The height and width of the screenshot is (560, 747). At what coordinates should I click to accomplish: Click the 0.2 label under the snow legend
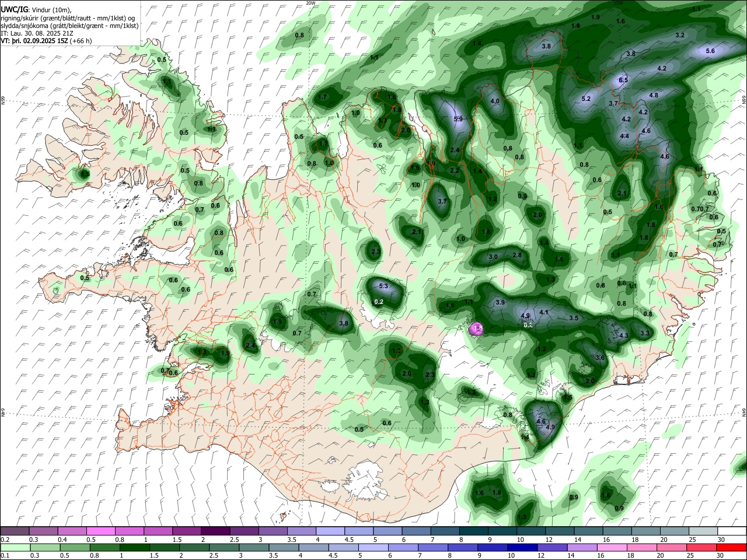click(x=4, y=540)
